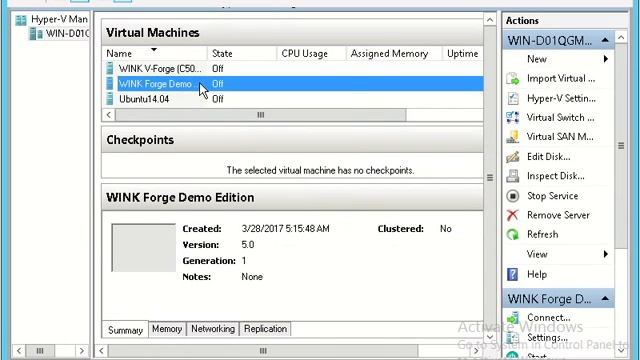
Task: Choose Refresh in the Actions pane
Action: point(542,235)
